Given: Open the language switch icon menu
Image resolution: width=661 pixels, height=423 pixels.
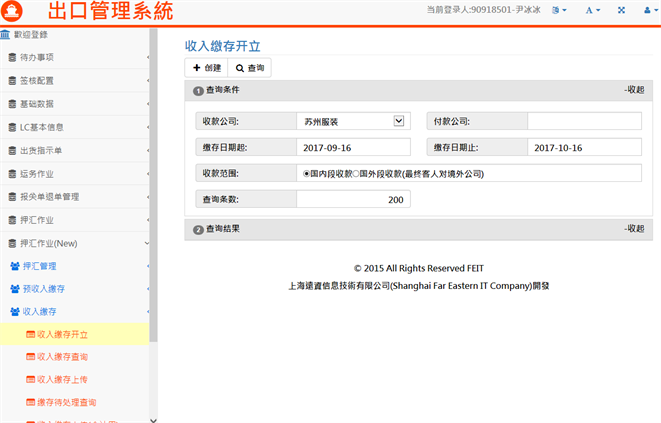Looking at the screenshot, I should tap(561, 10).
